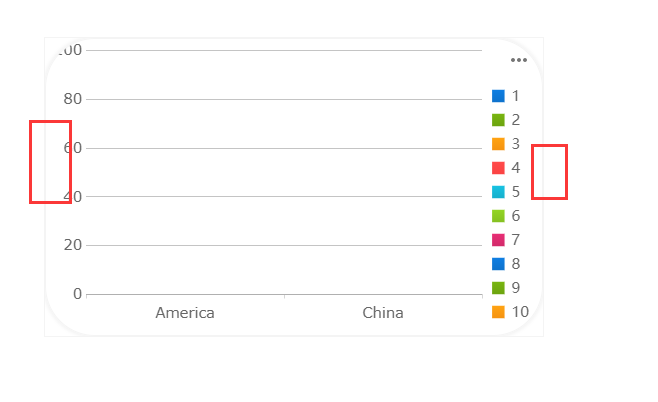Select legend label 7
This screenshot has width=658, height=402.
[516, 240]
